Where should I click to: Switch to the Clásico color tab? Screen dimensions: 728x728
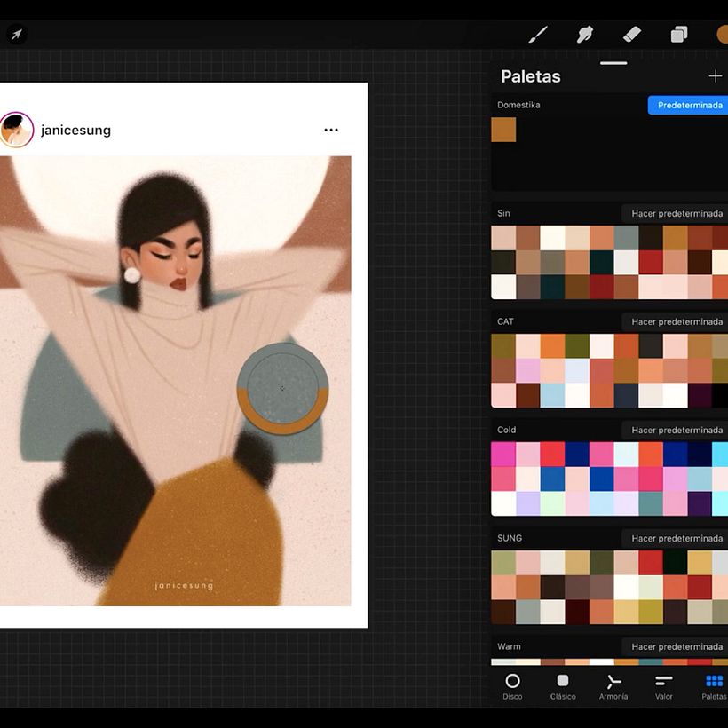point(563,686)
